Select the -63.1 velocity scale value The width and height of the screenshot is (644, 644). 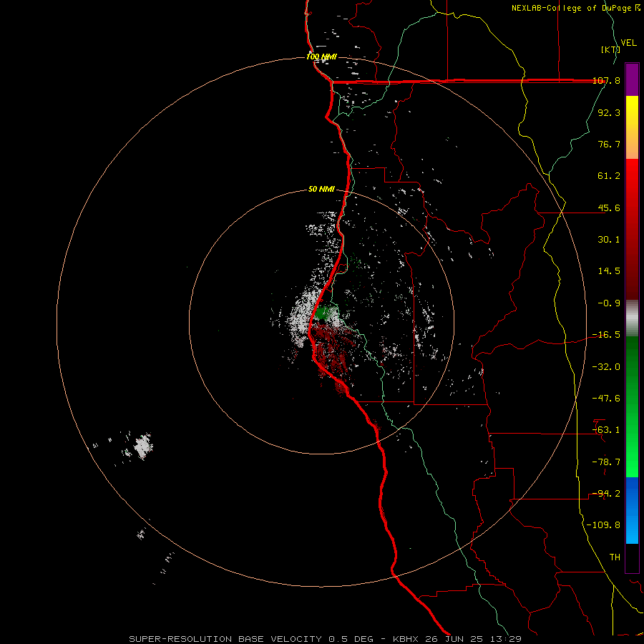pyautogui.click(x=606, y=430)
